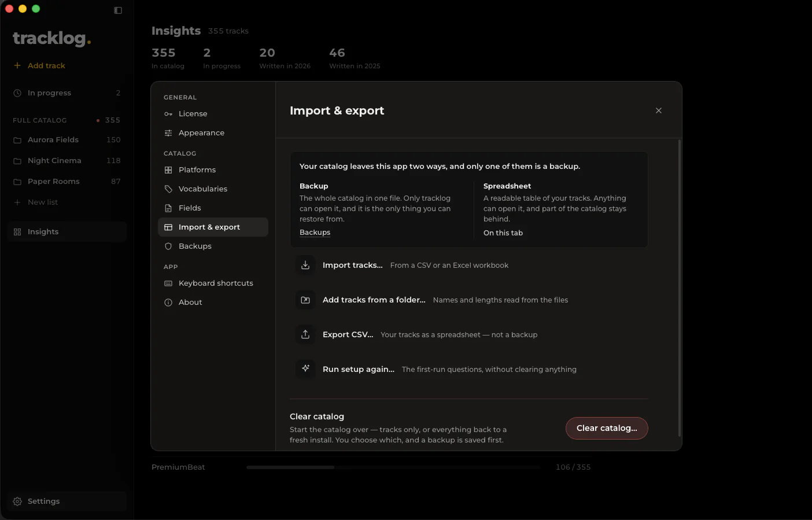Click the Import & export panel icon
Viewport: 812px width, 520px height.
click(168, 227)
